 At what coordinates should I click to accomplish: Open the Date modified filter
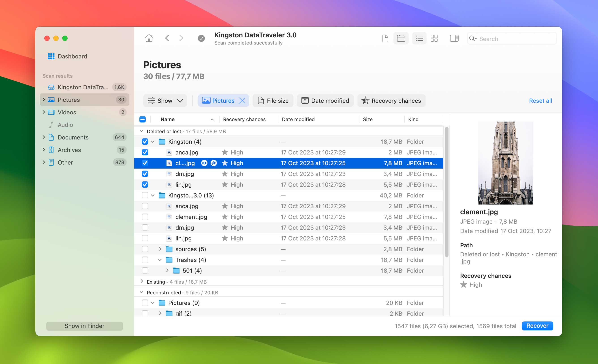point(325,101)
